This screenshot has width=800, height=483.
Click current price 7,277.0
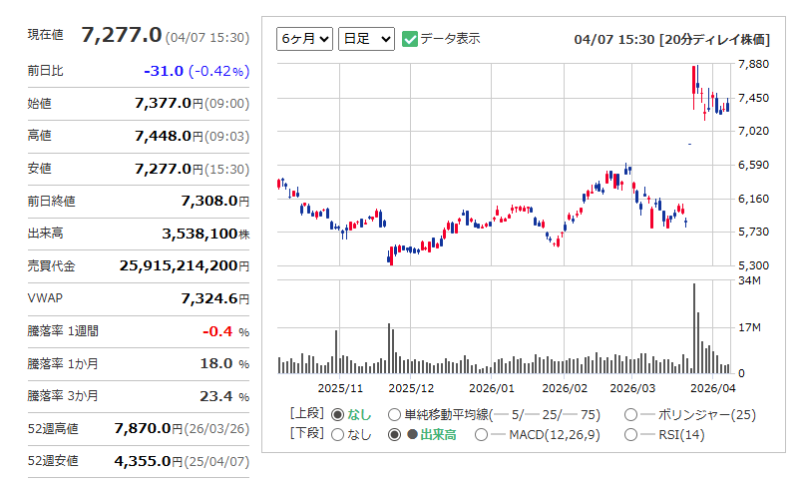[121, 35]
